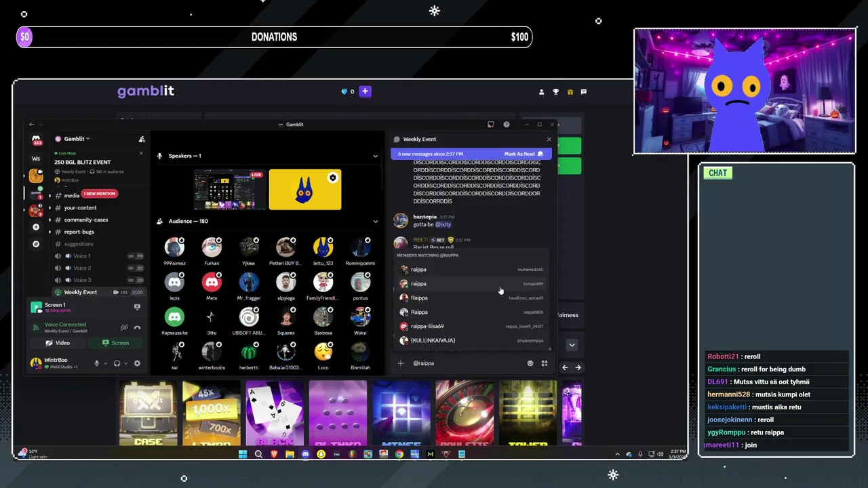Screen dimensions: 868x488
Task: Open Discord help question mark icon
Action: click(506, 125)
